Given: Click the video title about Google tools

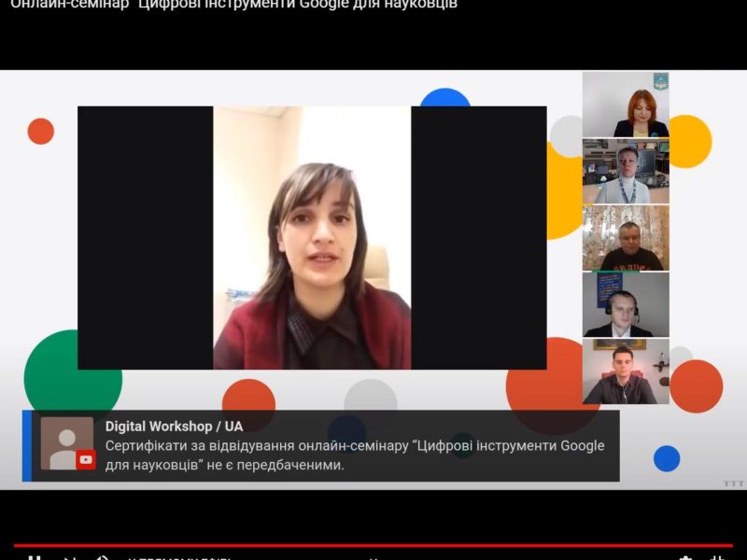Looking at the screenshot, I should (233, 5).
